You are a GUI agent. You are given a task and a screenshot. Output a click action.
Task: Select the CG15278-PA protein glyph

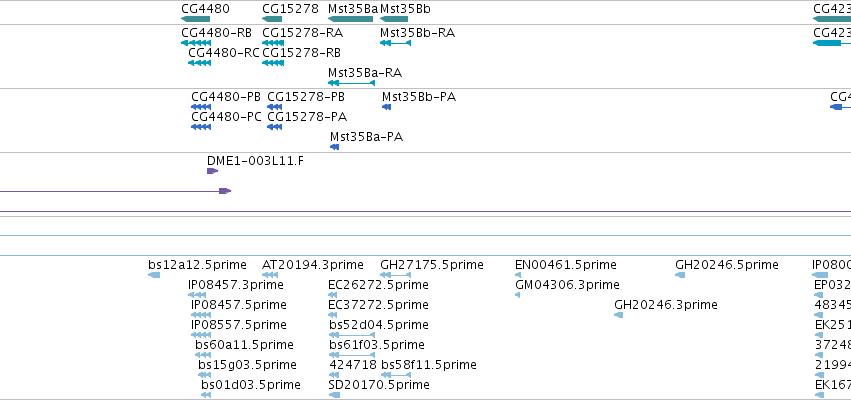click(x=275, y=127)
